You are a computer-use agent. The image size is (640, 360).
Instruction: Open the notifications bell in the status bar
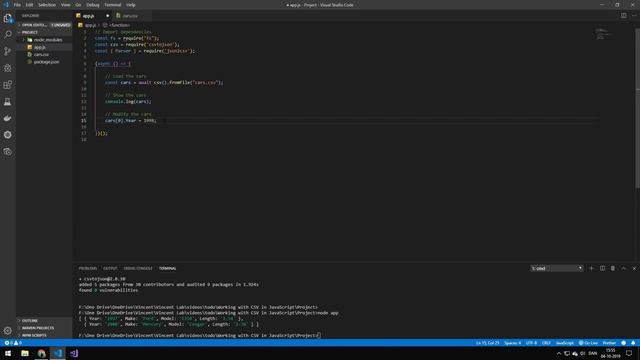click(x=633, y=343)
